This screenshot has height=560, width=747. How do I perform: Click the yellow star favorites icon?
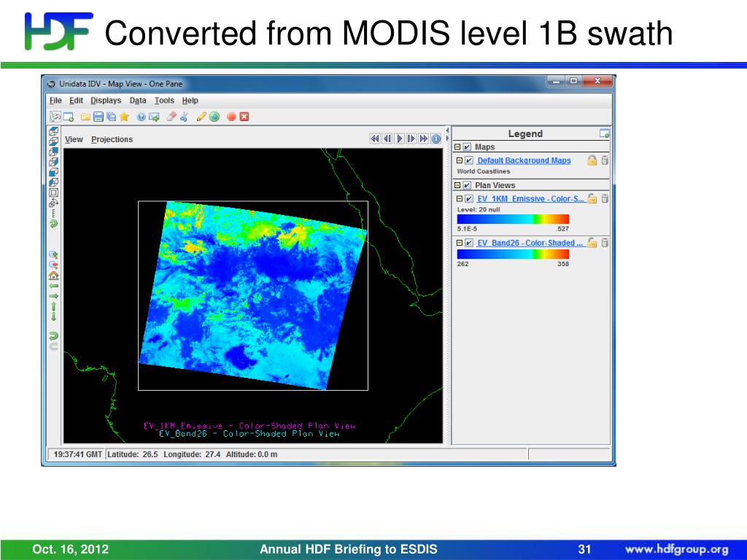click(125, 117)
